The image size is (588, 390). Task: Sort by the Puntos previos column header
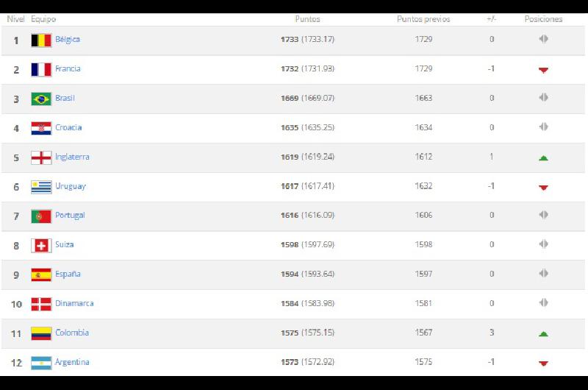coord(423,19)
